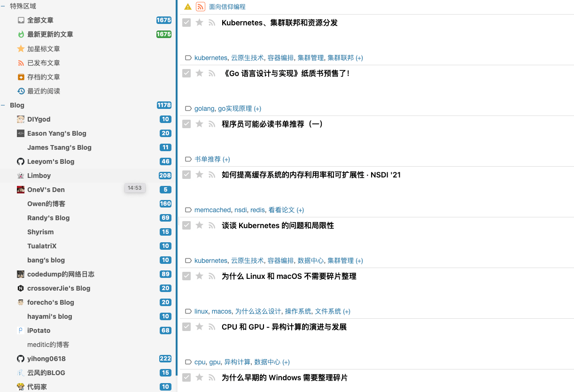Star the NSDI '21 cache system article
Screen dimensions: 574x392
point(199,175)
